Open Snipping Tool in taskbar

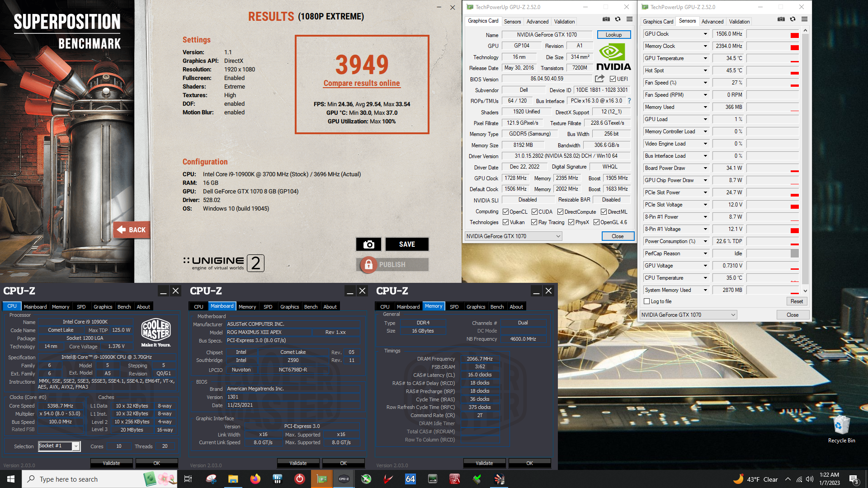(x=211, y=479)
